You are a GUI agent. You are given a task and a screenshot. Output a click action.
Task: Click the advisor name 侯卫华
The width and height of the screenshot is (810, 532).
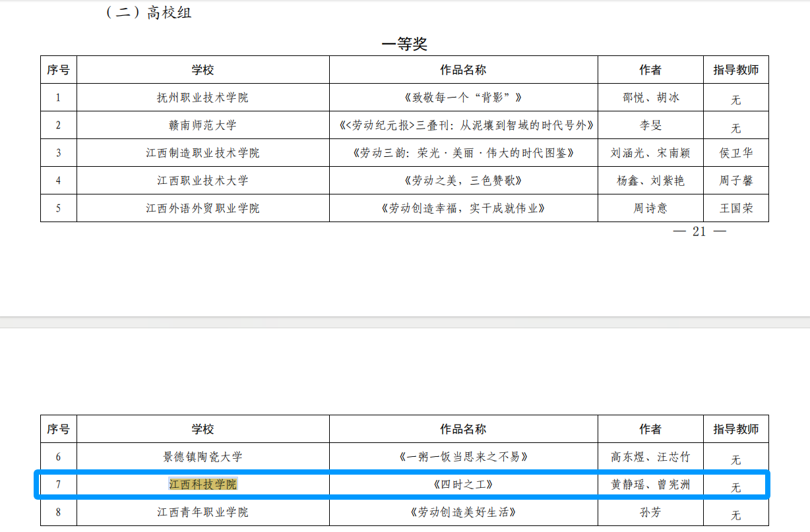pos(735,153)
